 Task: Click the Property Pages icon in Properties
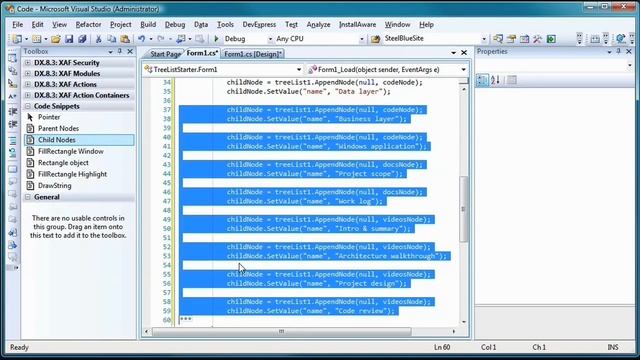[511, 80]
